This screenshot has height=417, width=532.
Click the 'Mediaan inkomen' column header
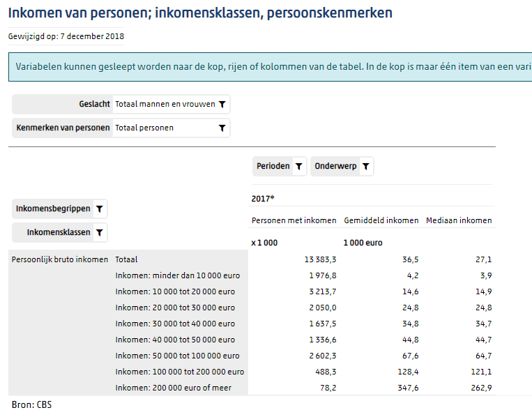pos(459,220)
